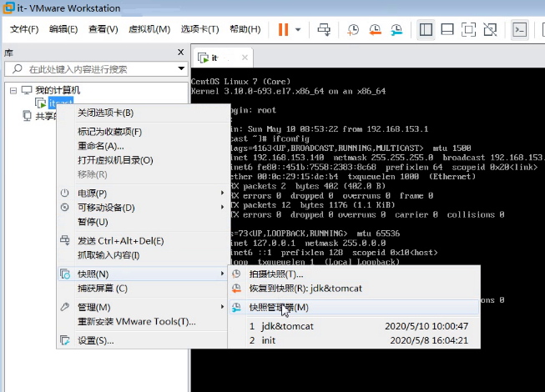This screenshot has height=392, width=545.
Task: Choose 暂停(U) in the context menu
Action: pyautogui.click(x=143, y=222)
